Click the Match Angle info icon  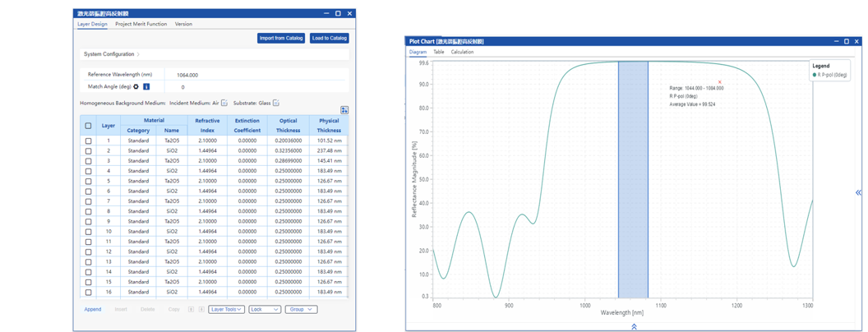tap(146, 86)
